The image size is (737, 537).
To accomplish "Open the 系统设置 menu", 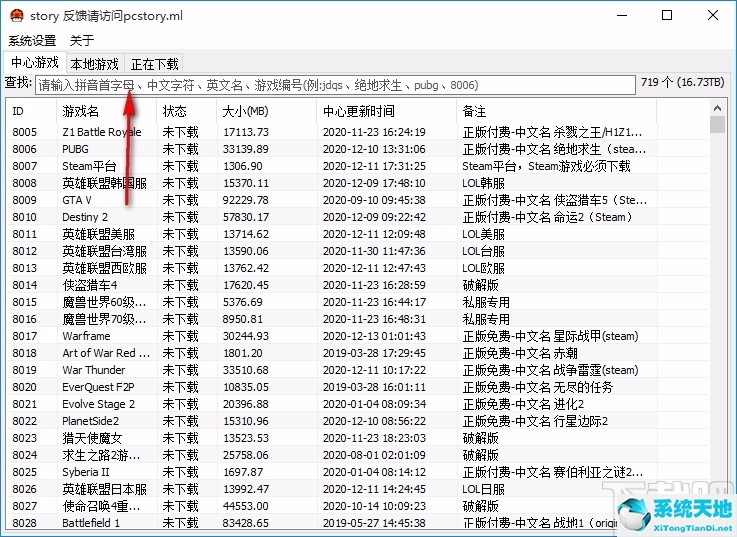I will [x=32, y=40].
